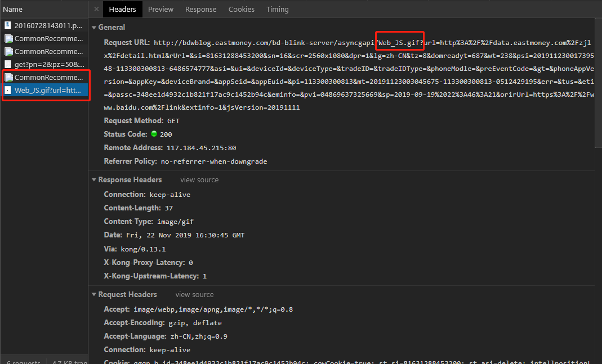The width and height of the screenshot is (602, 364).
Task: Click the Name column header
Action: 44,9
